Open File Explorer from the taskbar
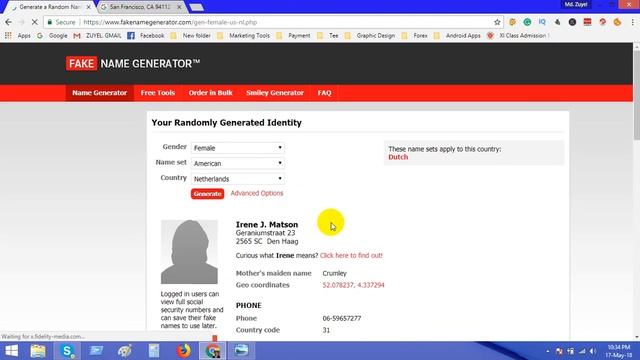The height and width of the screenshot is (360, 640). pyautogui.click(x=38, y=351)
